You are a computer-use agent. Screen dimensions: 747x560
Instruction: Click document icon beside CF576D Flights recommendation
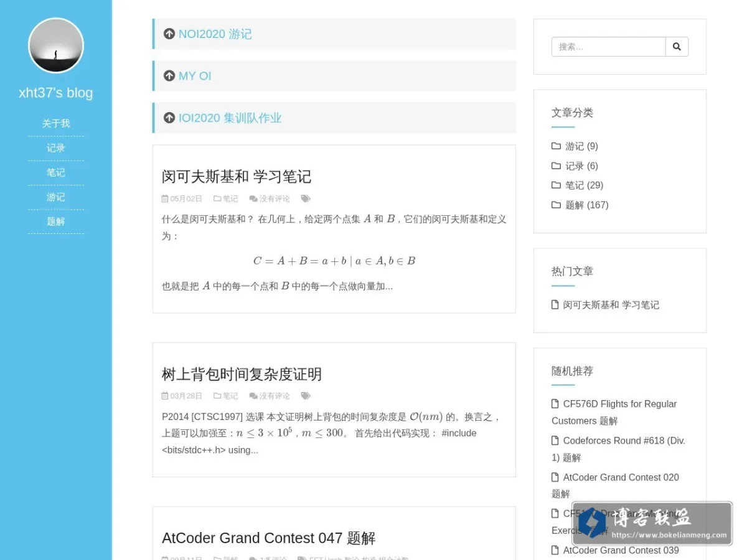click(x=555, y=404)
